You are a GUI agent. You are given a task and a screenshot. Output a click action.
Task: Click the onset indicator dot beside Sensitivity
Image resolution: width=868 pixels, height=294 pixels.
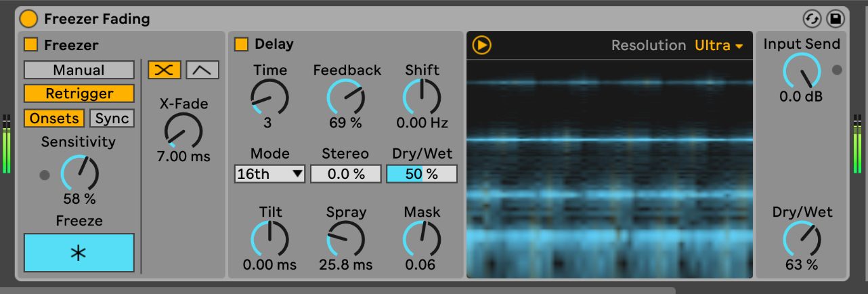(x=45, y=175)
